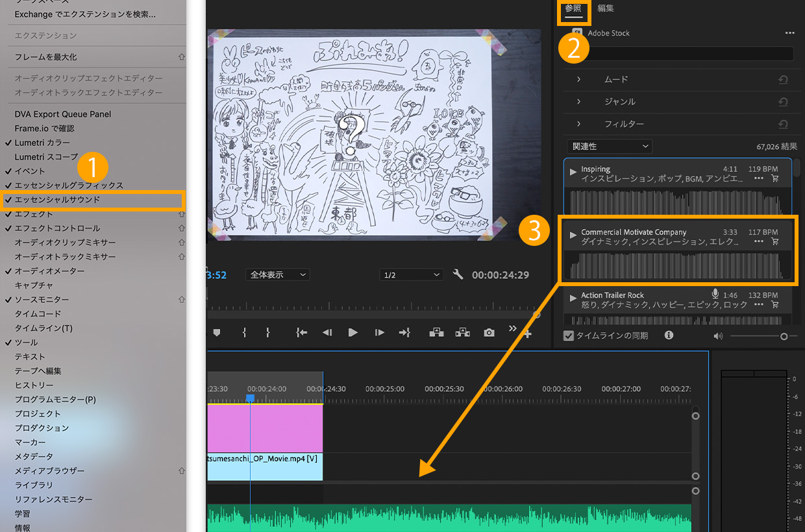Play the program monitor video
The height and width of the screenshot is (532, 805).
353,333
